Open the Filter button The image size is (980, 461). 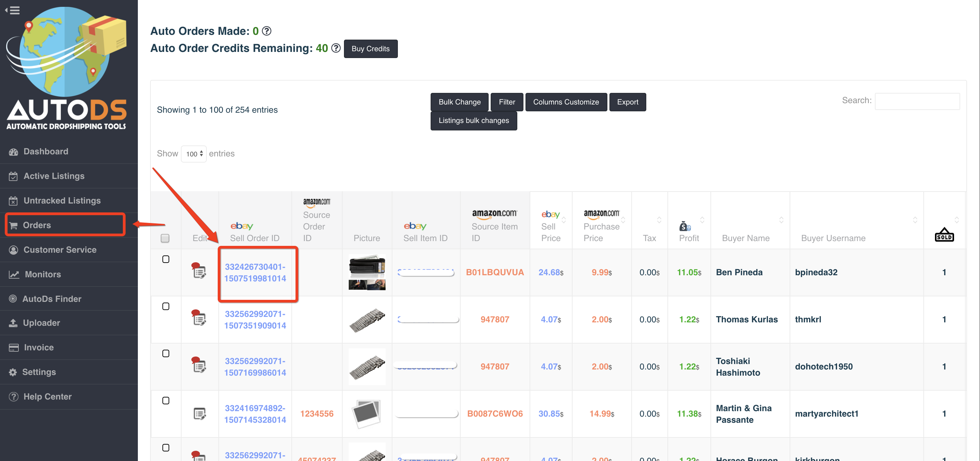pos(507,102)
